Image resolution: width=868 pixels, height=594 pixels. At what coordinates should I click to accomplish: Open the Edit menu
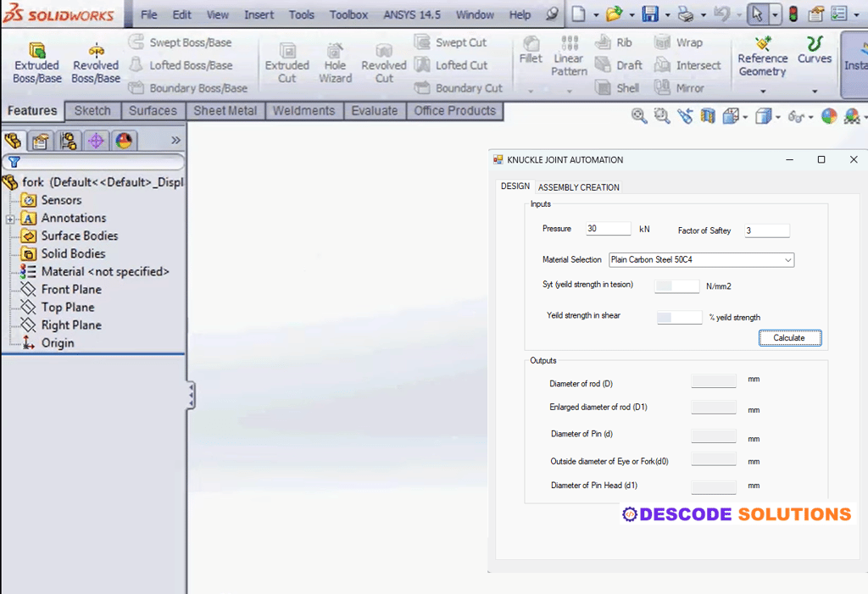[x=181, y=14]
